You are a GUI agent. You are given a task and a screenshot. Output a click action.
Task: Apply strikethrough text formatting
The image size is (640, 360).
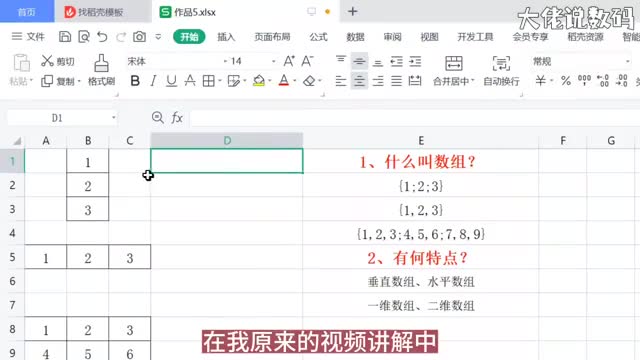pyautogui.click(x=190, y=81)
